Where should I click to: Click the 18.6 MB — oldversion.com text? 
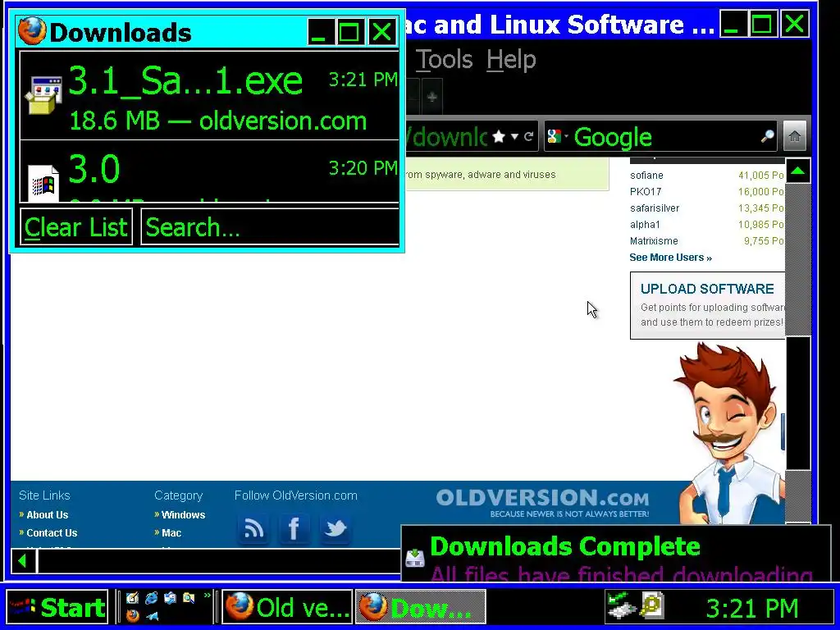tap(218, 121)
